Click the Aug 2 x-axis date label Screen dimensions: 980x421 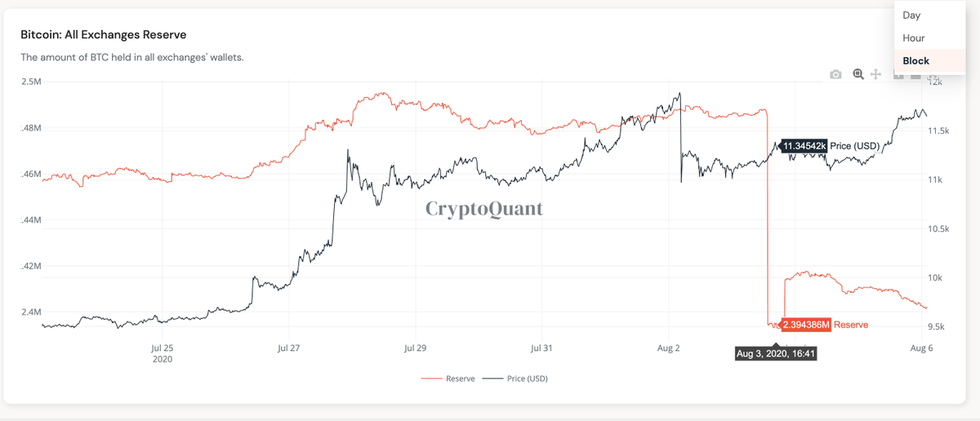668,348
